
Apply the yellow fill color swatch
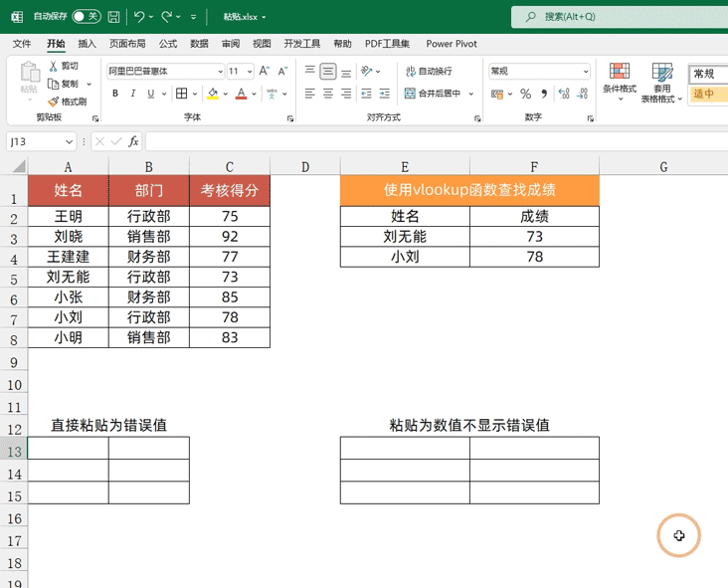click(214, 94)
